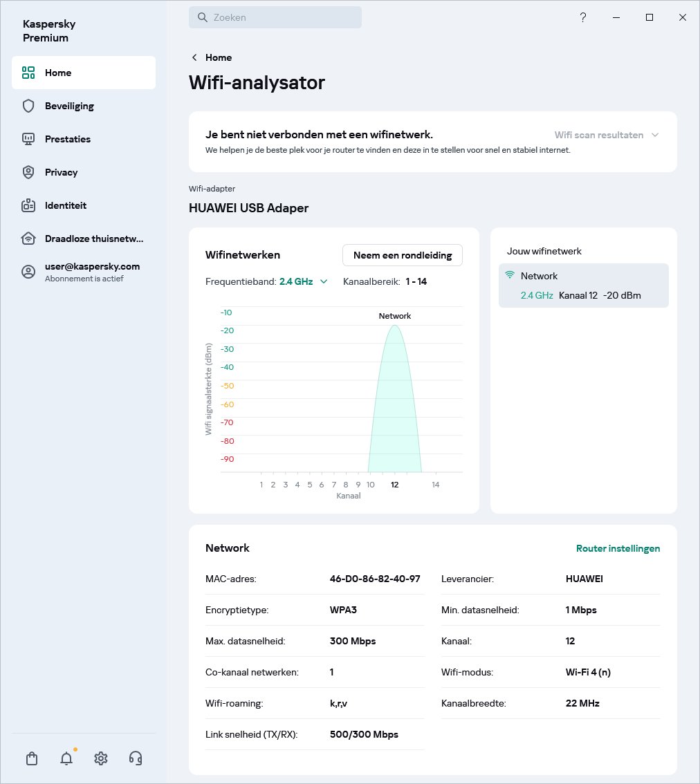Click the help question mark icon
700x784 pixels.
(x=583, y=17)
